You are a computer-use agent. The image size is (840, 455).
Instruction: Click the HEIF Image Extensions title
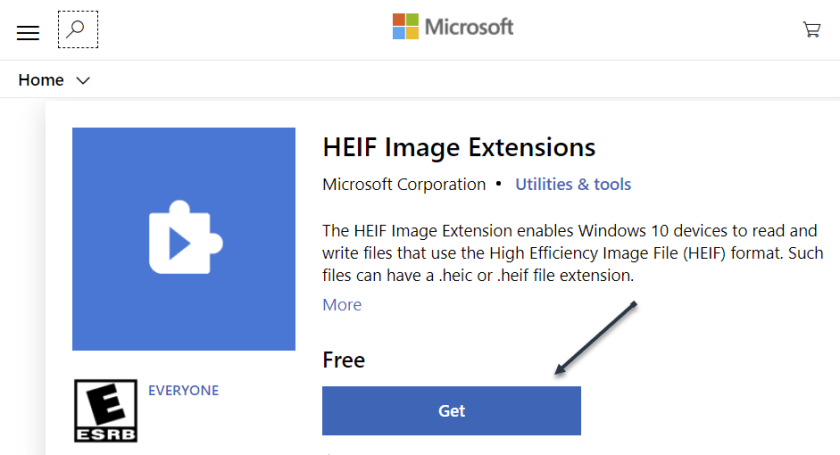[459, 148]
